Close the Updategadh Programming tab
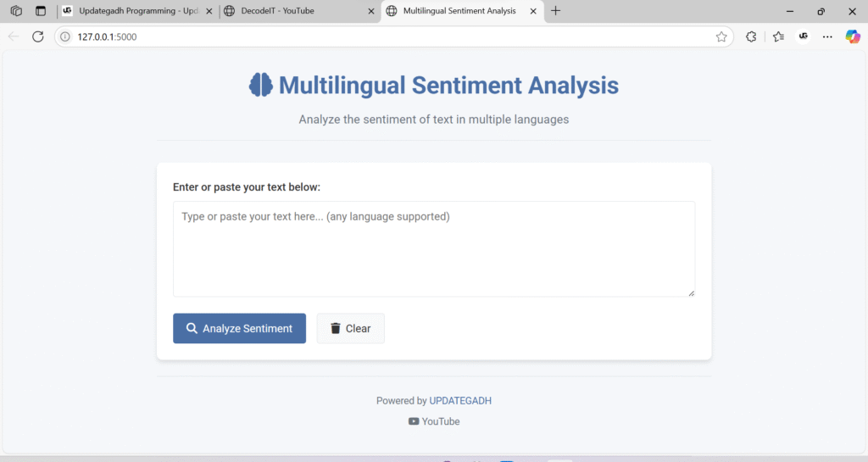The image size is (868, 462). coord(209,11)
